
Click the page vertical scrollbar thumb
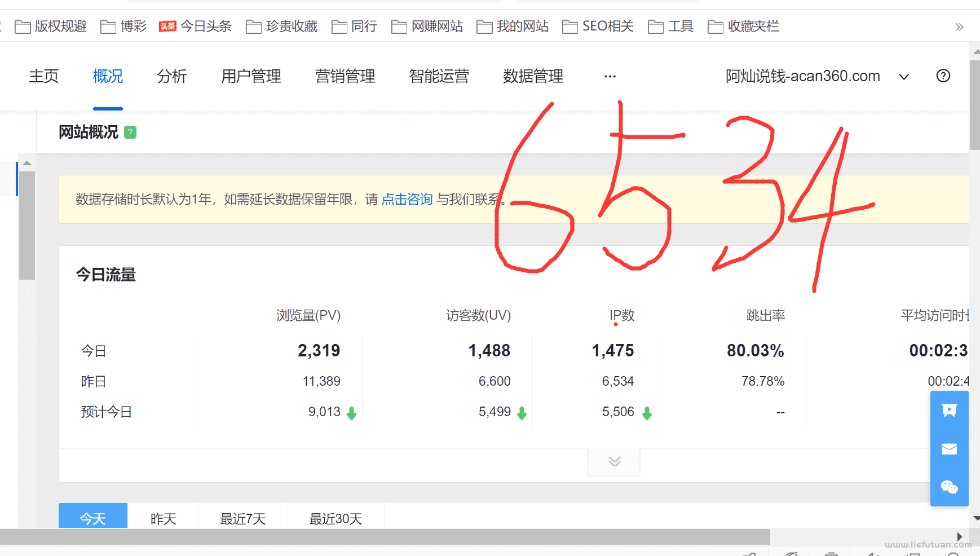pos(975,105)
